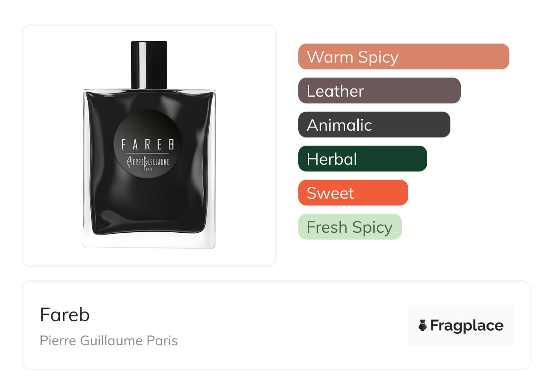
Task: Click the black bottle cap
Action: pos(149,65)
